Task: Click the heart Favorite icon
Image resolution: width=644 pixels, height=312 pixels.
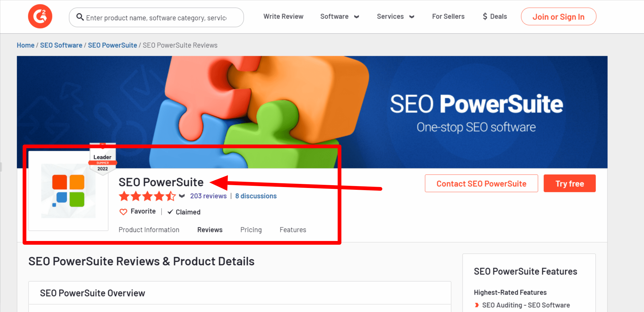Action: click(123, 212)
